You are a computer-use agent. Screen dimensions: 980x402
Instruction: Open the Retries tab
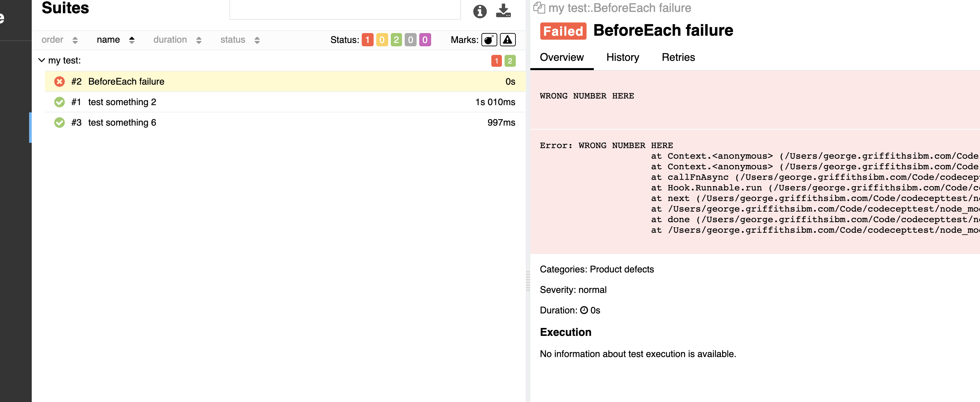click(678, 58)
